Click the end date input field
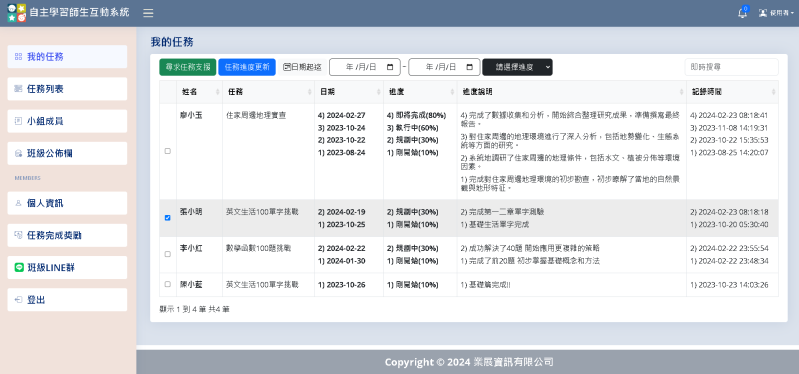The image size is (799, 374). pos(444,67)
